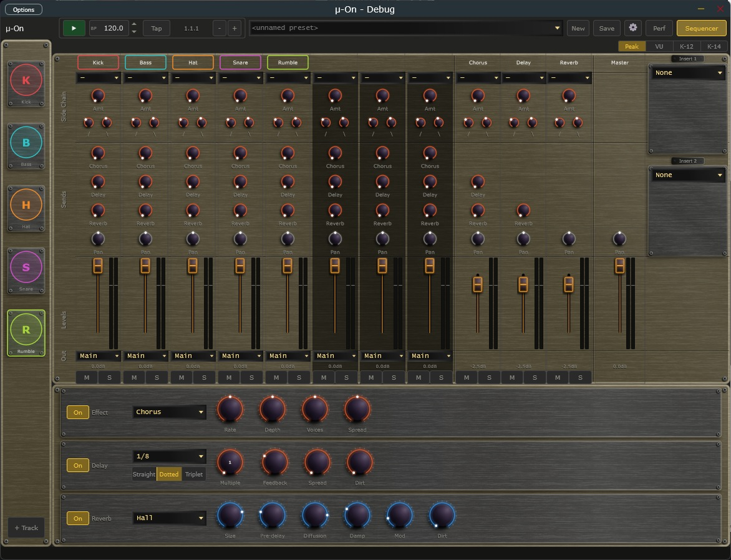Open the Insert 2 None dropdown
This screenshot has height=560, width=731.
(x=688, y=175)
